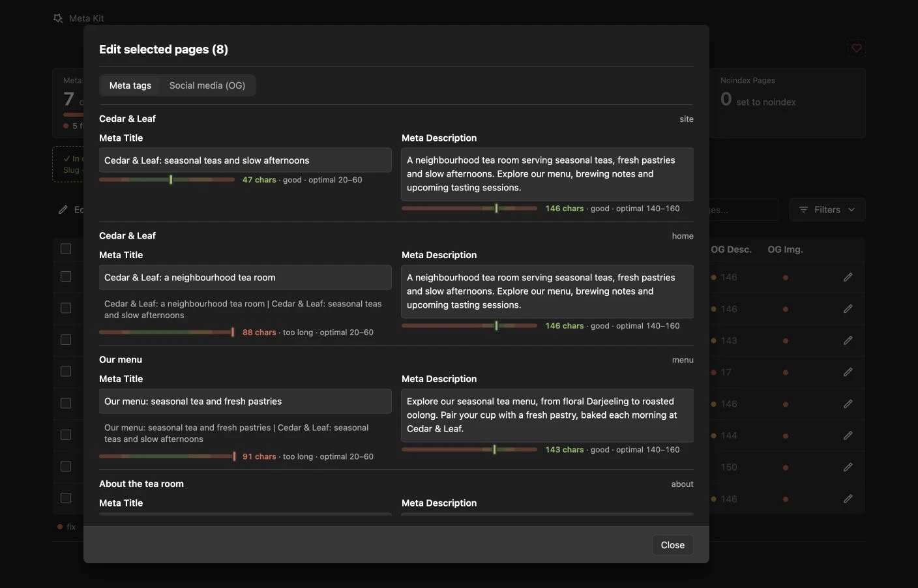Screen dimensions: 918x588
Task: Click the OG image red status dot in the 143 row
Action: pyautogui.click(x=786, y=341)
